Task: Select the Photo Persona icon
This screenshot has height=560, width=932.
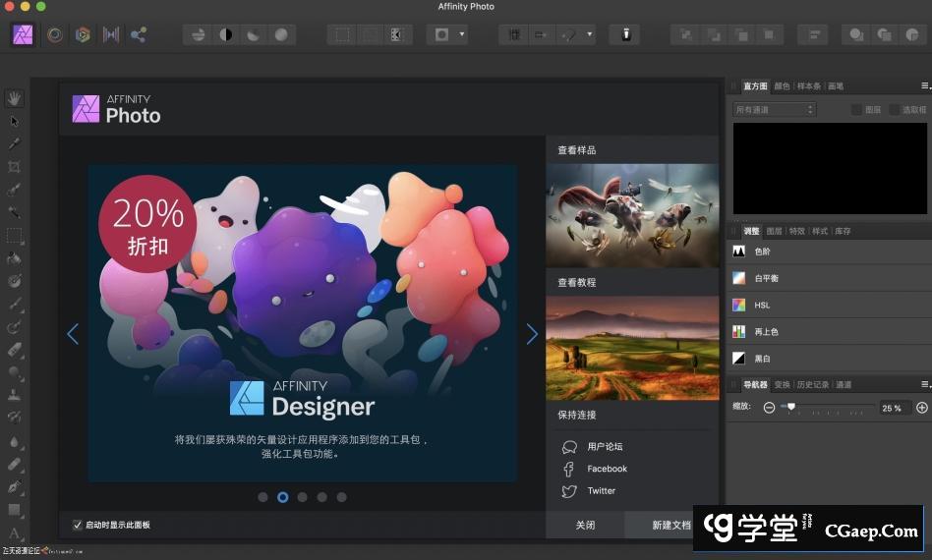Action: 24,34
